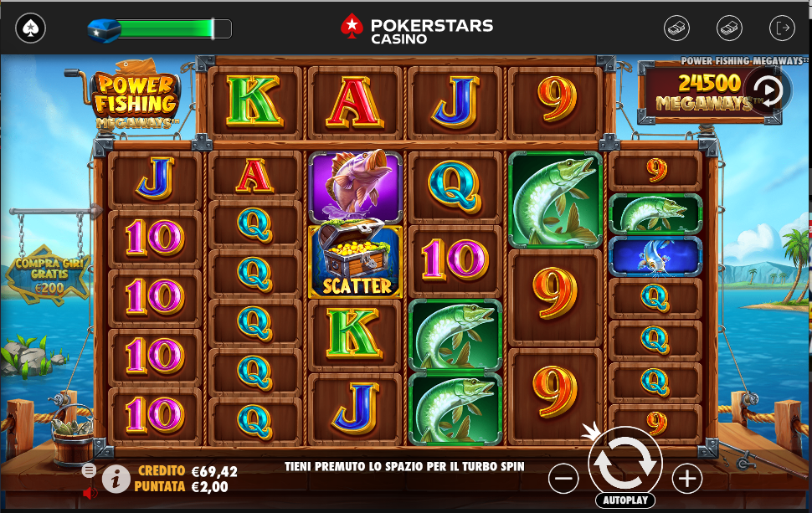Click the Puntata €2,00 bet display
The image size is (812, 513).
coord(181,486)
